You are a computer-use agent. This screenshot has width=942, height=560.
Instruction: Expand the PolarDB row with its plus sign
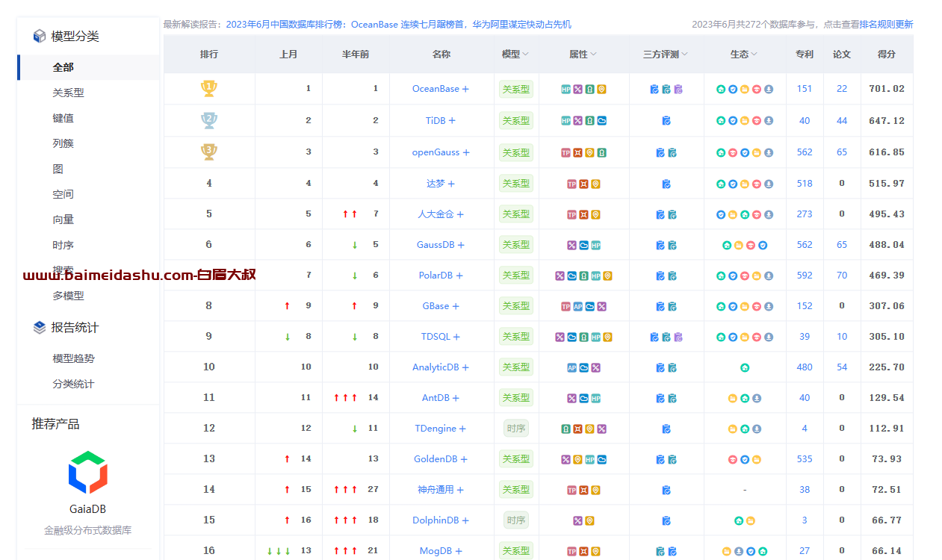459,276
